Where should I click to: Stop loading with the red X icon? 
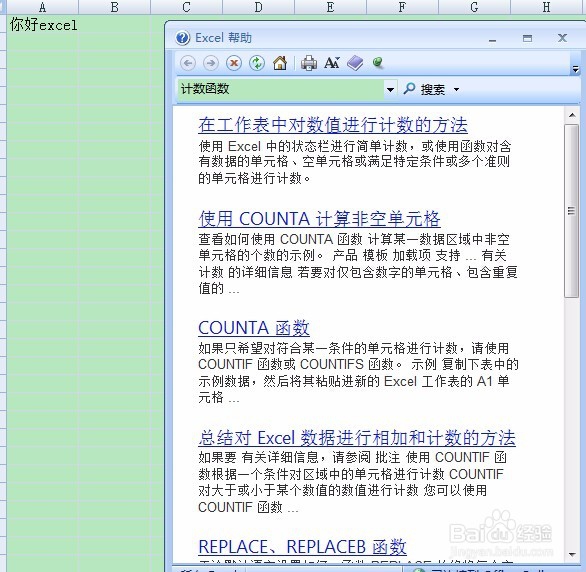(x=234, y=63)
